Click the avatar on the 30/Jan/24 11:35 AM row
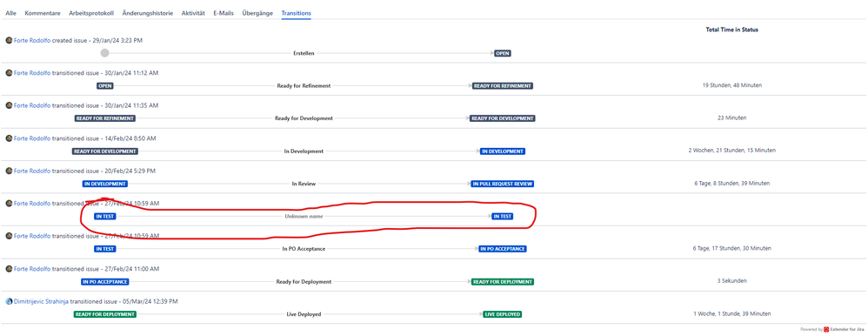The height and width of the screenshot is (336, 868). point(9,105)
